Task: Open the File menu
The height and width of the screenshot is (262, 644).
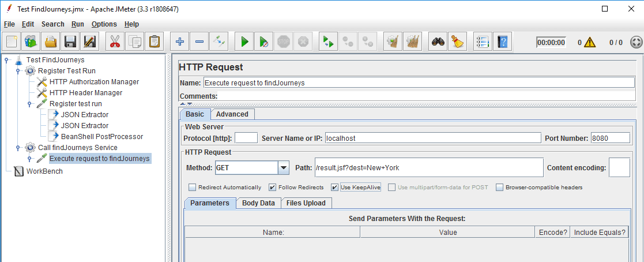Action: (9, 24)
